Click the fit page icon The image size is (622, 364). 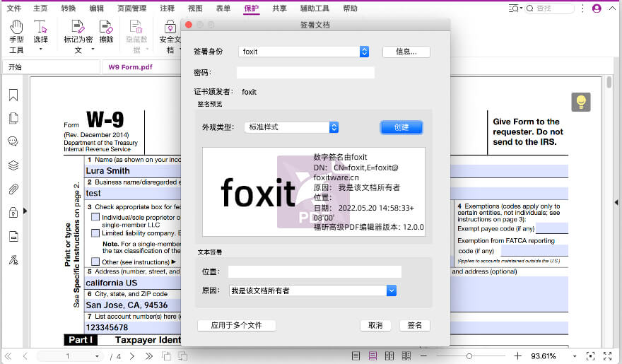pos(590,356)
